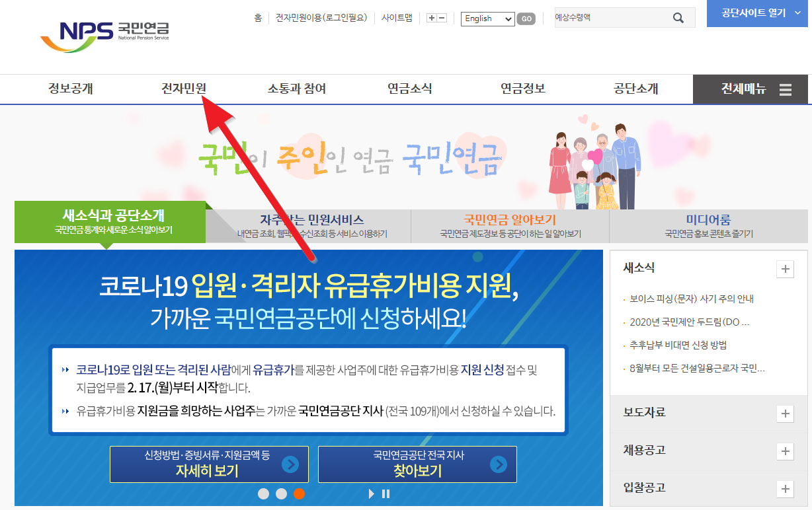Click the NPS 국민연금 logo
This screenshot has height=510, width=812.
[x=104, y=36]
